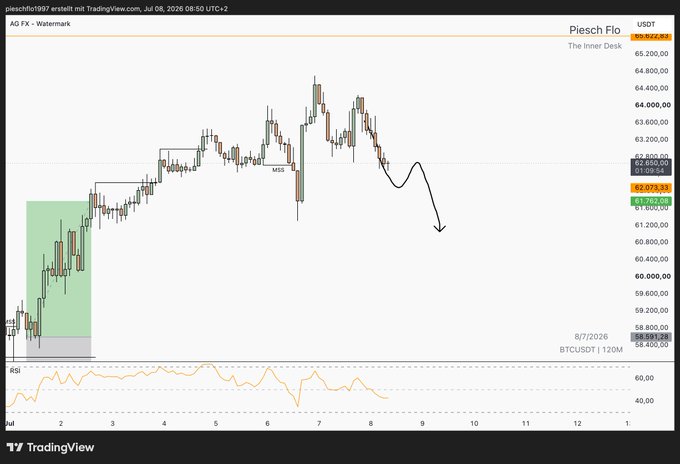Click the TradingView logo in the footer
This screenshot has width=680, height=464.
[x=50, y=447]
